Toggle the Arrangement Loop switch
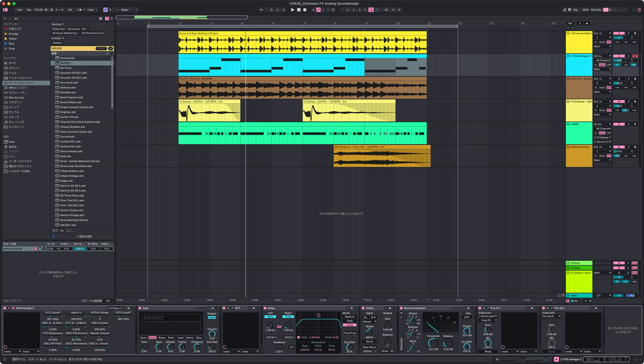Image resolution: width=644 pixels, height=364 pixels. (371, 10)
